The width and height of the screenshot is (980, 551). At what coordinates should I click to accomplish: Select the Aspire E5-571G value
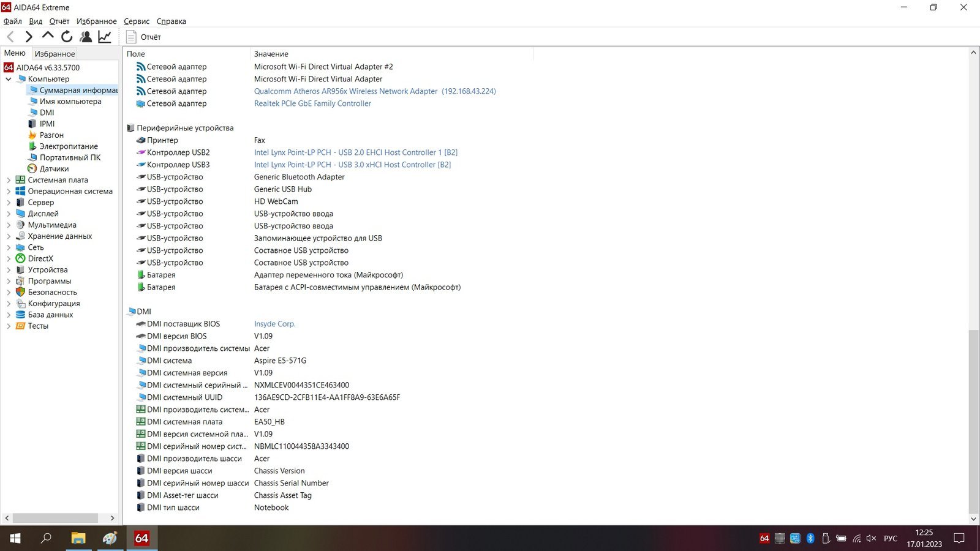pos(280,361)
